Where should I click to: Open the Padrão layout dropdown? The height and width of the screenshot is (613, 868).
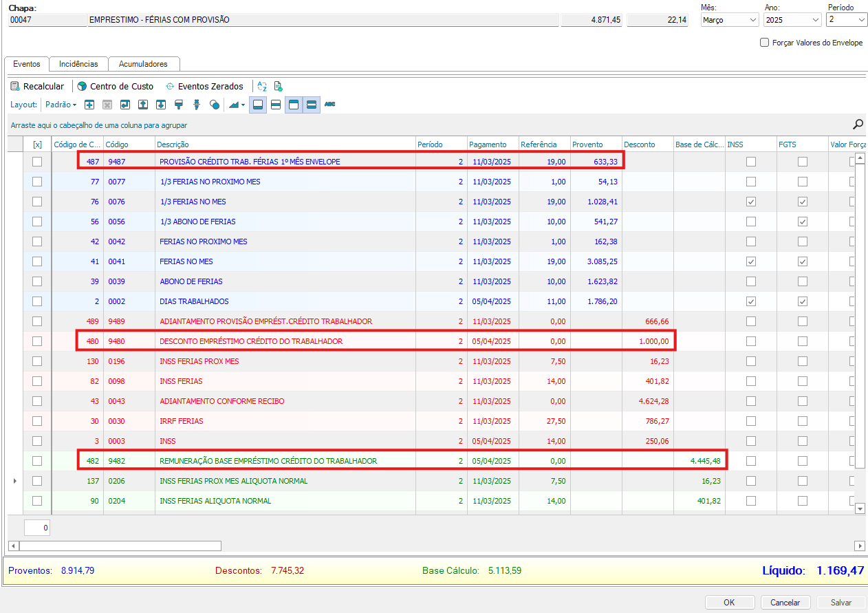click(61, 105)
